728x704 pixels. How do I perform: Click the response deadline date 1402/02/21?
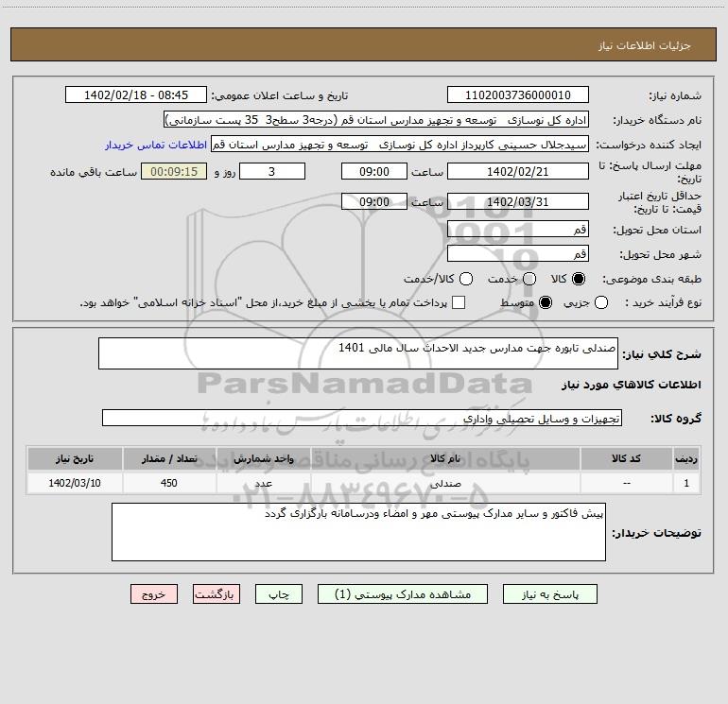click(518, 172)
